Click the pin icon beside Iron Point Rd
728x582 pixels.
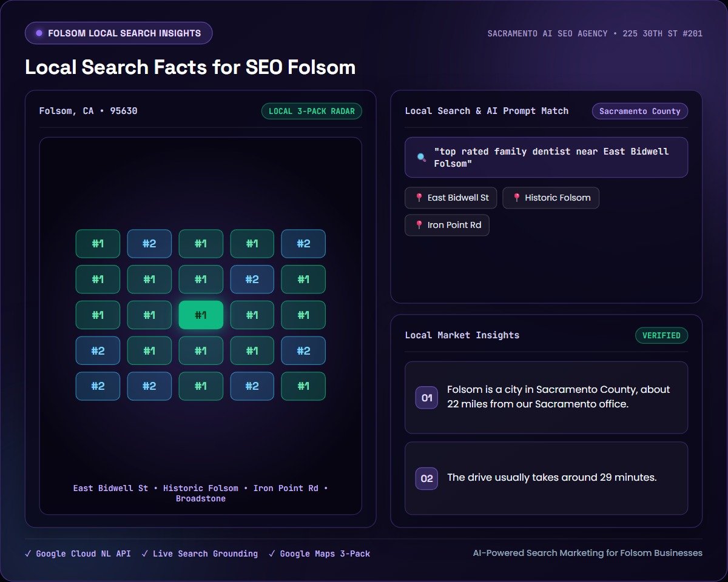(x=419, y=225)
